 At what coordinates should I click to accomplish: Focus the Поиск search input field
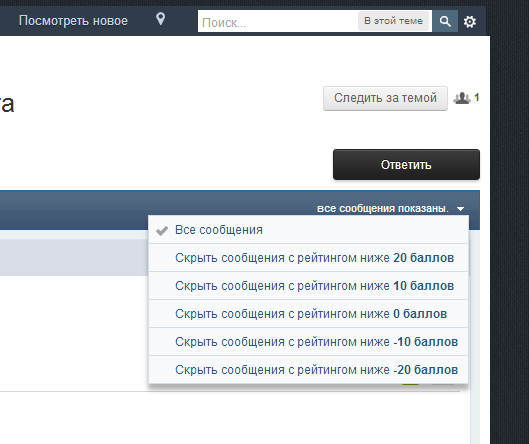(x=278, y=22)
